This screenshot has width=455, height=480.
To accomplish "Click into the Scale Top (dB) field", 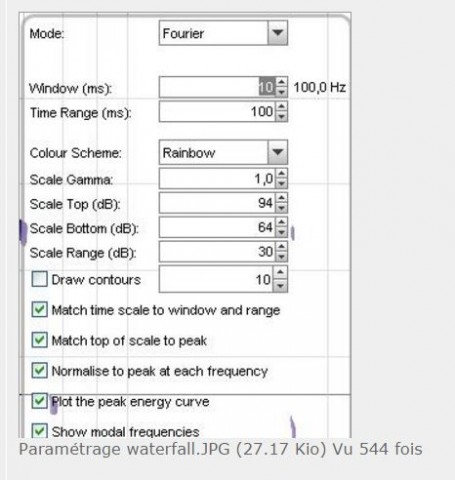I will click(x=218, y=203).
